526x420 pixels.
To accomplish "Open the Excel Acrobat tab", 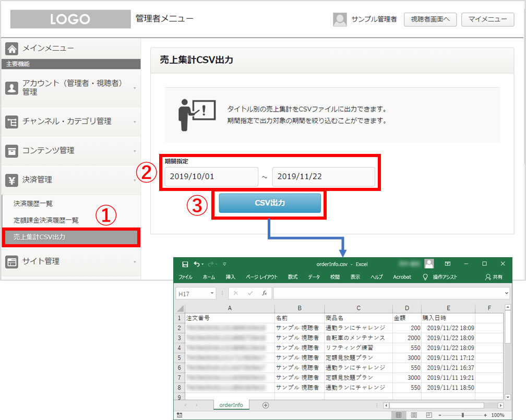I will pos(402,277).
